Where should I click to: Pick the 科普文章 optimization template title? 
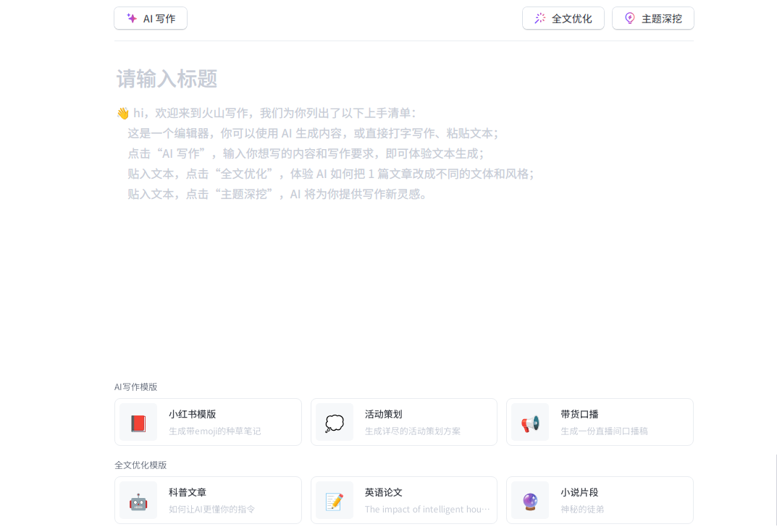188,492
